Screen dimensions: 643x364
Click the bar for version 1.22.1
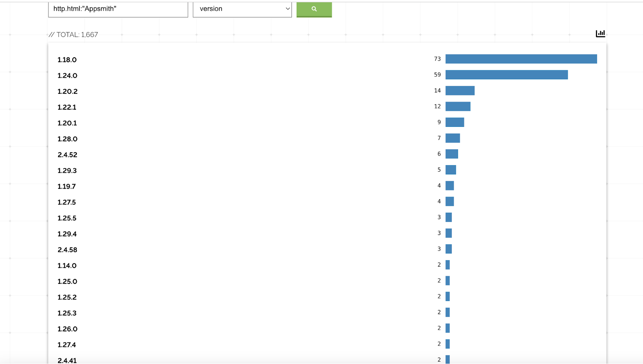point(458,106)
